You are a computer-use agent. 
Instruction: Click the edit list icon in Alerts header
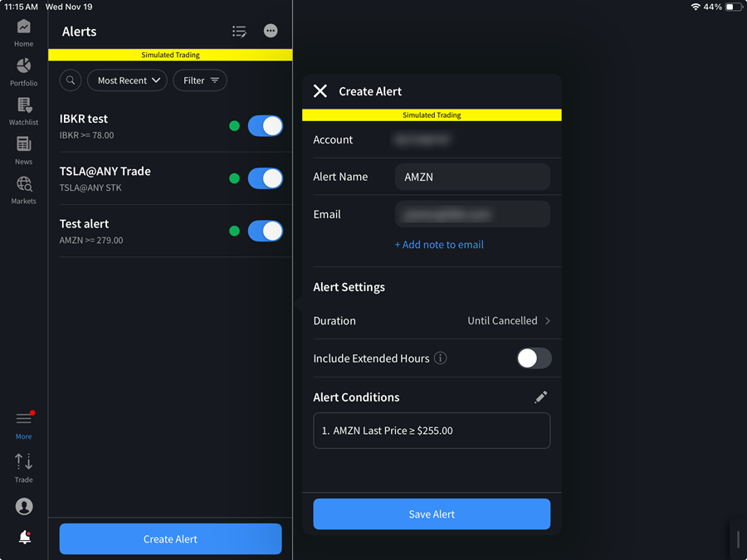point(239,32)
